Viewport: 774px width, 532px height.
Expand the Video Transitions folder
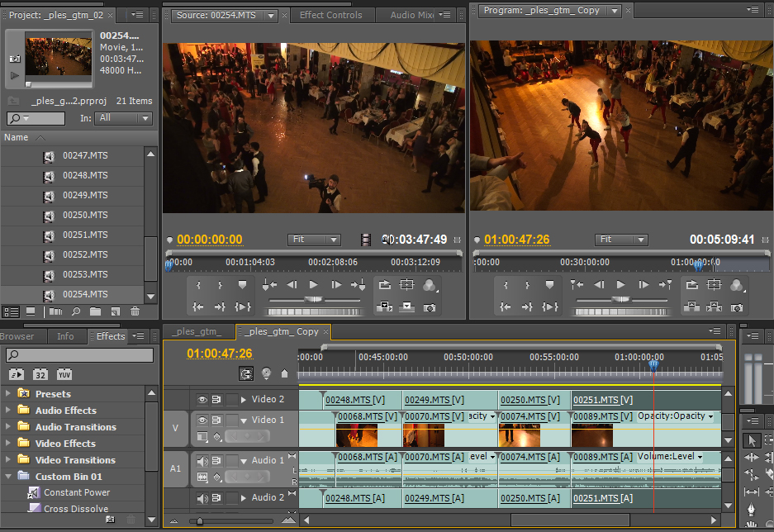click(8, 459)
